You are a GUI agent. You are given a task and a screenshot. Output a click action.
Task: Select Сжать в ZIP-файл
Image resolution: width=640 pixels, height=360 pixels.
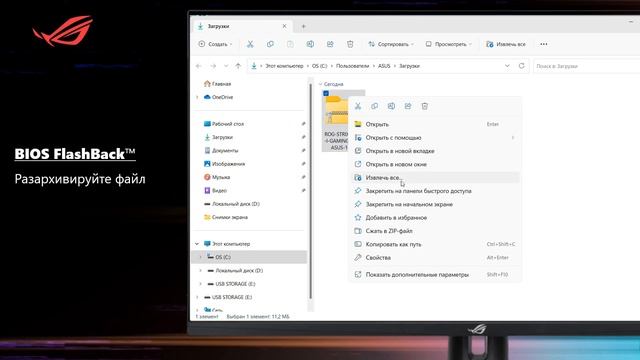[x=435, y=231]
